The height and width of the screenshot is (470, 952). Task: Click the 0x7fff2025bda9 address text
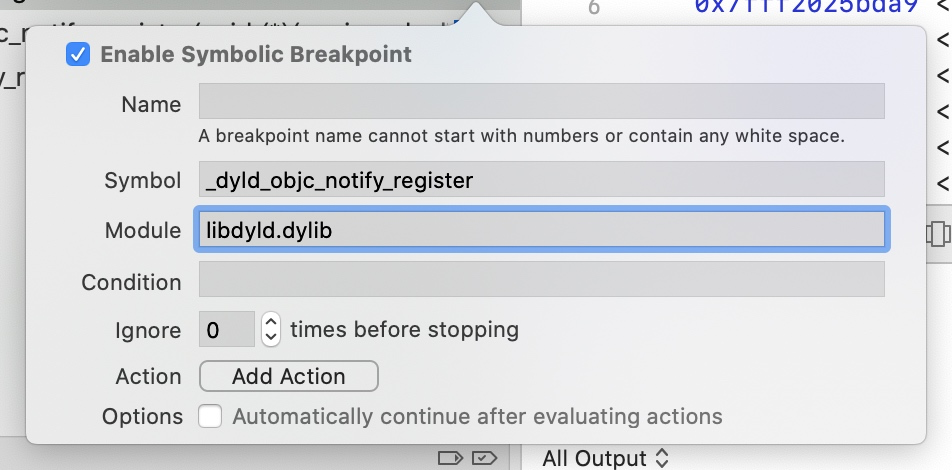click(x=805, y=7)
